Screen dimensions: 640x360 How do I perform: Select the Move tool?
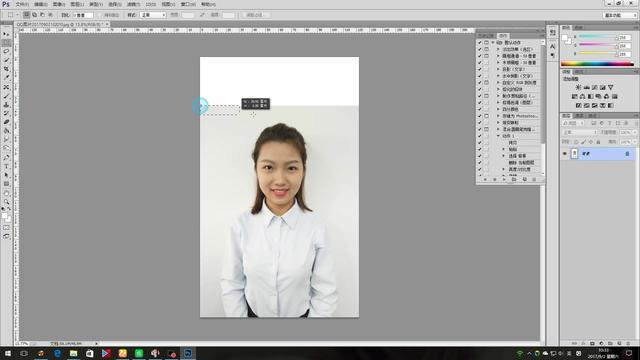(6, 34)
